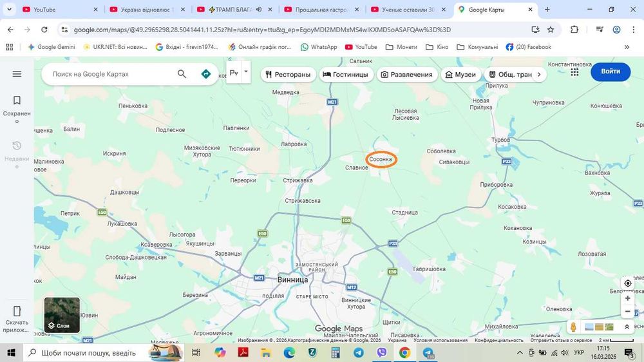Toggle the 2 км map scale bar
The image size is (644, 362).
coord(616,340)
